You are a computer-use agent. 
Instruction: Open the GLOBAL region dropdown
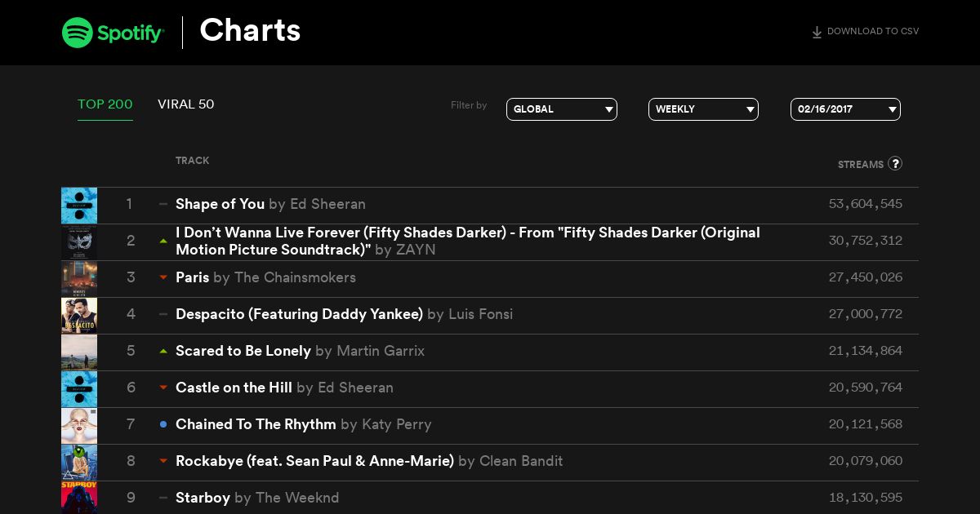pyautogui.click(x=562, y=109)
